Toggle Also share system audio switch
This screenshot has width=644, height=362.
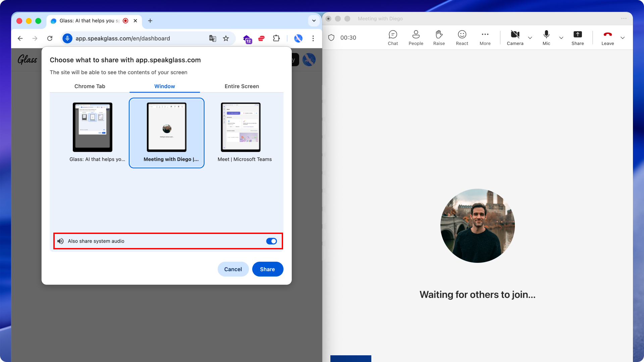[x=271, y=241]
